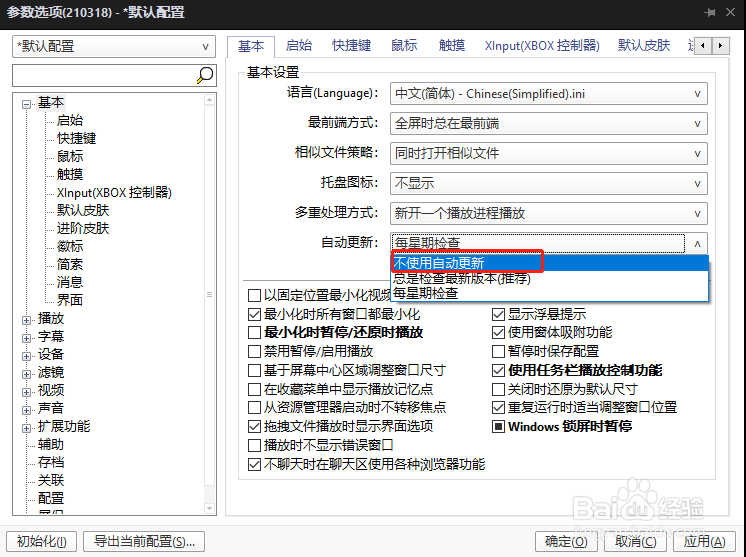Image resolution: width=746 pixels, height=557 pixels.
Task: Expand the 设备 tree node
Action: 27,356
